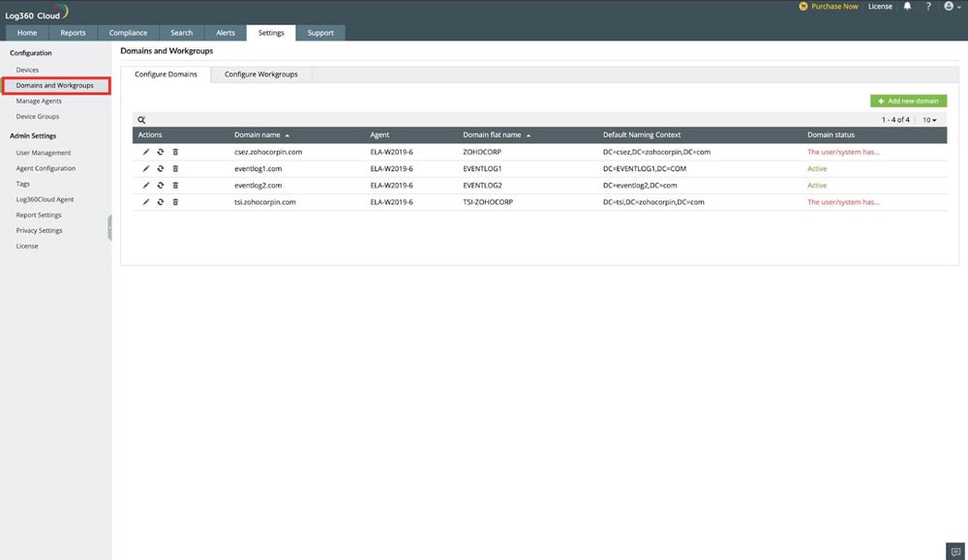Open the user profile account menu
This screenshot has width=968, height=560.
click(x=950, y=6)
